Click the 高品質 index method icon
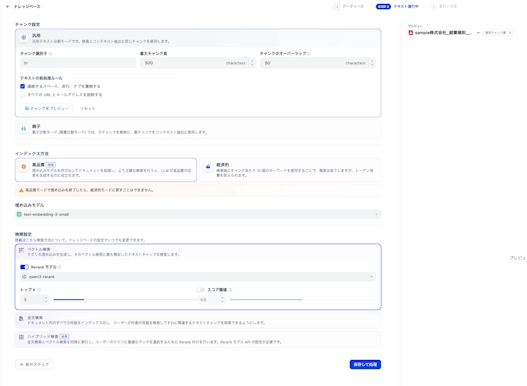The image size is (527, 386). point(24,166)
